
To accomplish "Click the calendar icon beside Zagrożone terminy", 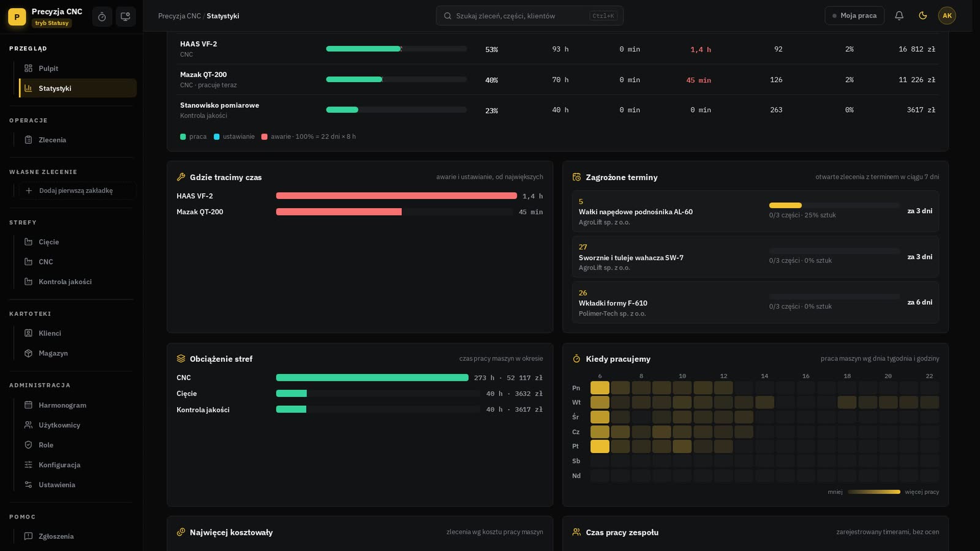I will 576,177.
